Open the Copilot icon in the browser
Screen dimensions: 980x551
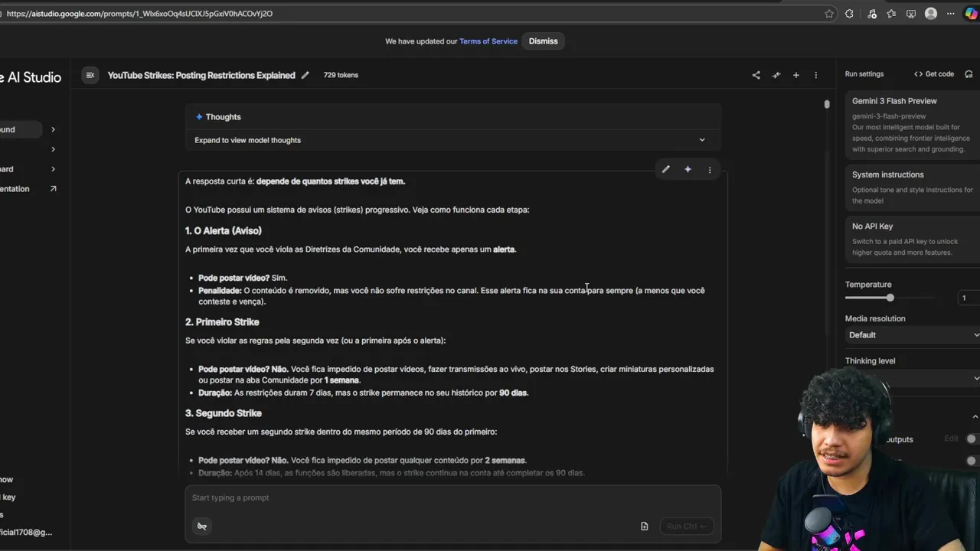point(972,13)
